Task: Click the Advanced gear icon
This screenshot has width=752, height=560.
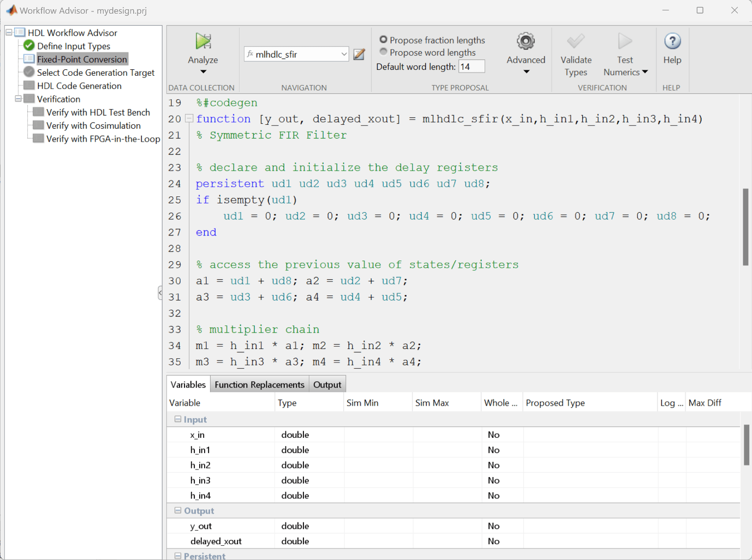Action: tap(526, 41)
